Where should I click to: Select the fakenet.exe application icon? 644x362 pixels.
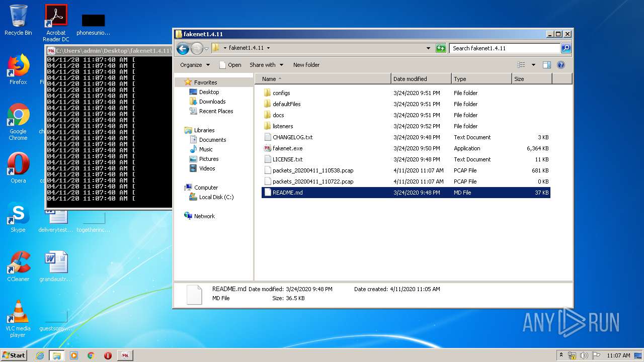tap(268, 148)
